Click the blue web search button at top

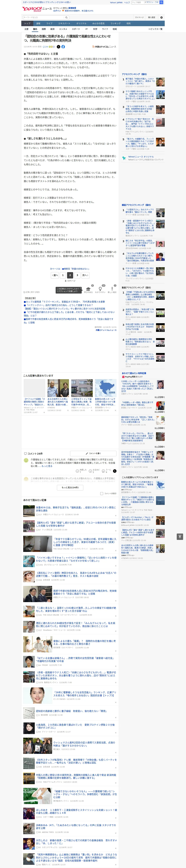tap(161, 2)
